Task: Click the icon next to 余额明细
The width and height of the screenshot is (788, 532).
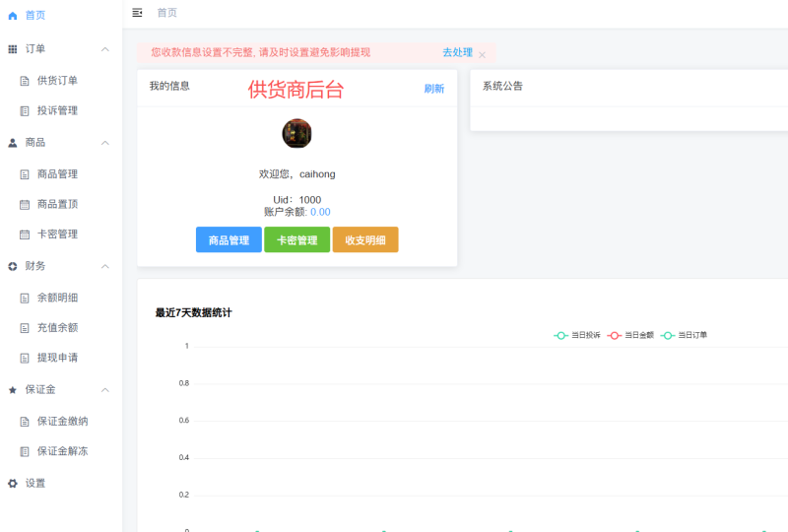Action: 24,299
